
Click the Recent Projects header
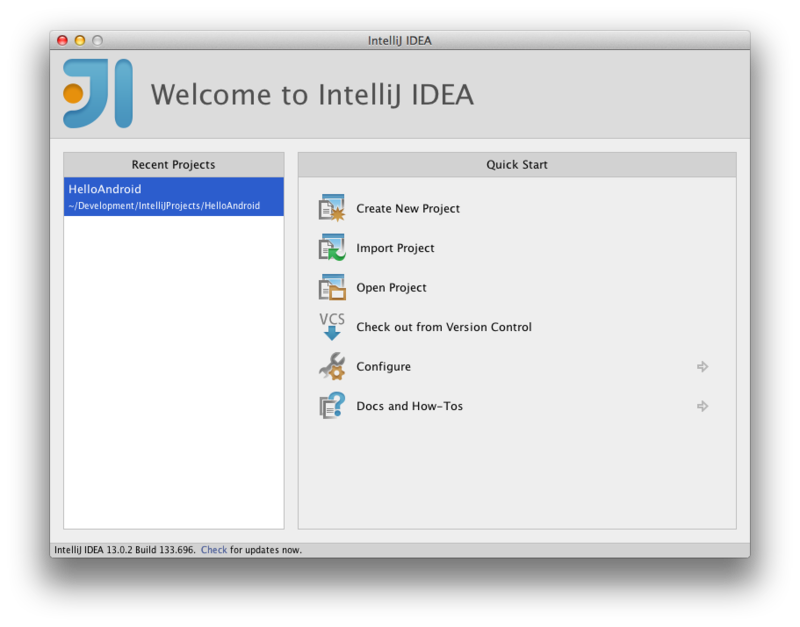click(x=173, y=165)
